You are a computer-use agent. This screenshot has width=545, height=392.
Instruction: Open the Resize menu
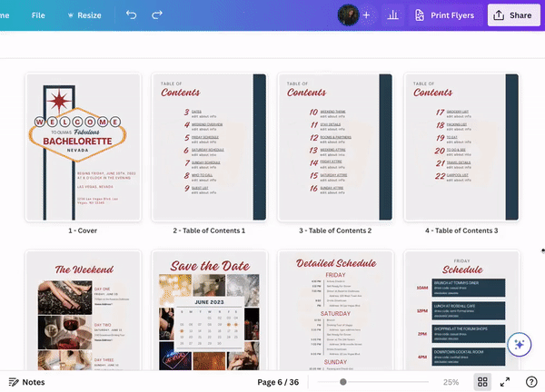[x=84, y=15]
